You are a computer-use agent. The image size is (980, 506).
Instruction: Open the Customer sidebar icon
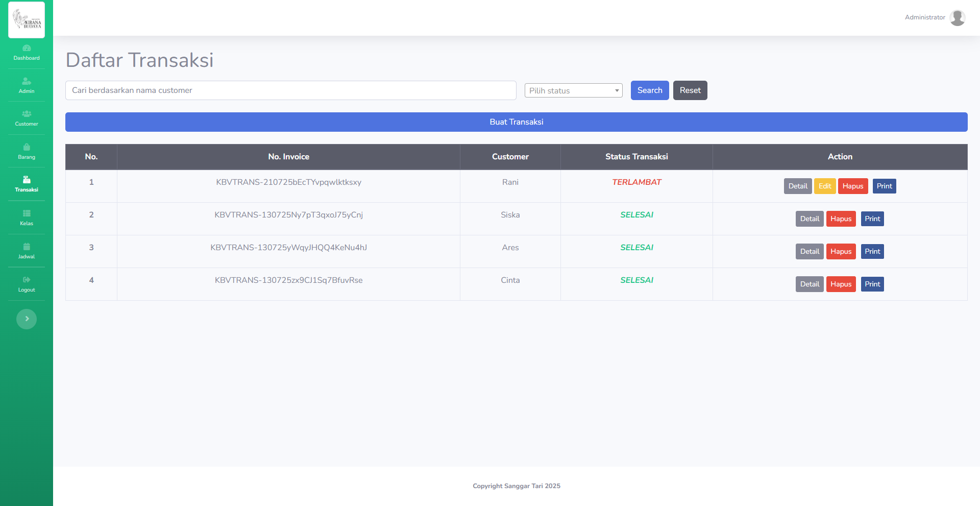[x=27, y=114]
